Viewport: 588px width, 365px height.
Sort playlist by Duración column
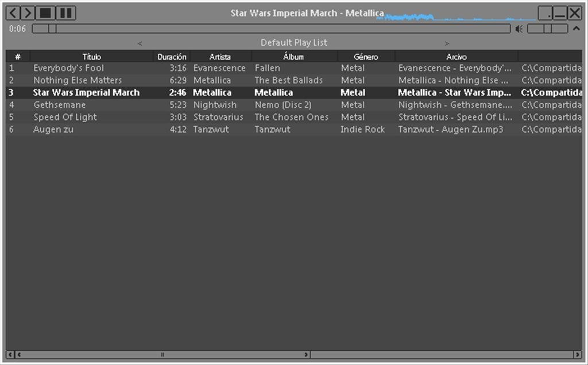[x=172, y=57]
